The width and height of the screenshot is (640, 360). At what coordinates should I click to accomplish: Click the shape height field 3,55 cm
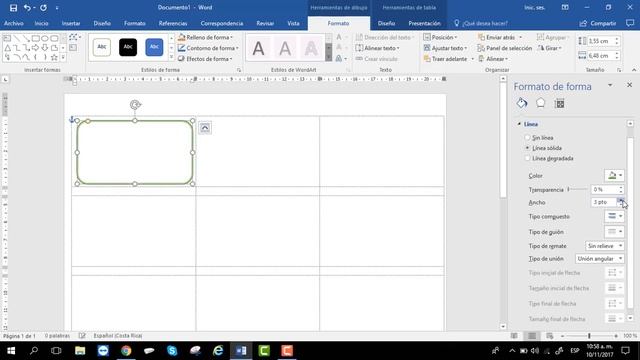[x=601, y=41]
